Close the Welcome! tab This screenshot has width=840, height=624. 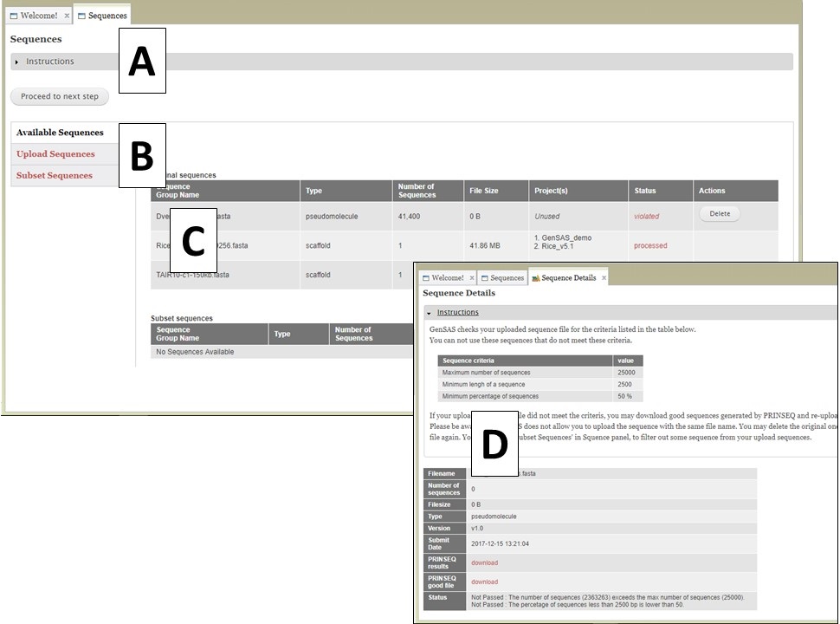click(68, 16)
